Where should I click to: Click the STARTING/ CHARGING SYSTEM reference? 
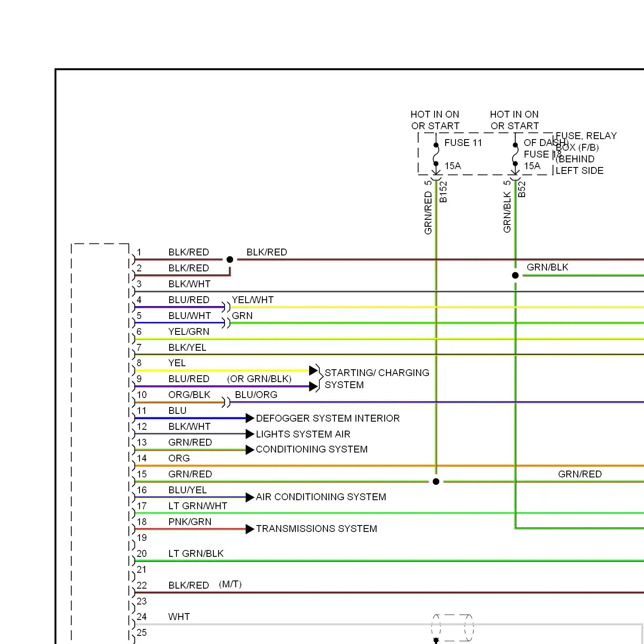(377, 379)
